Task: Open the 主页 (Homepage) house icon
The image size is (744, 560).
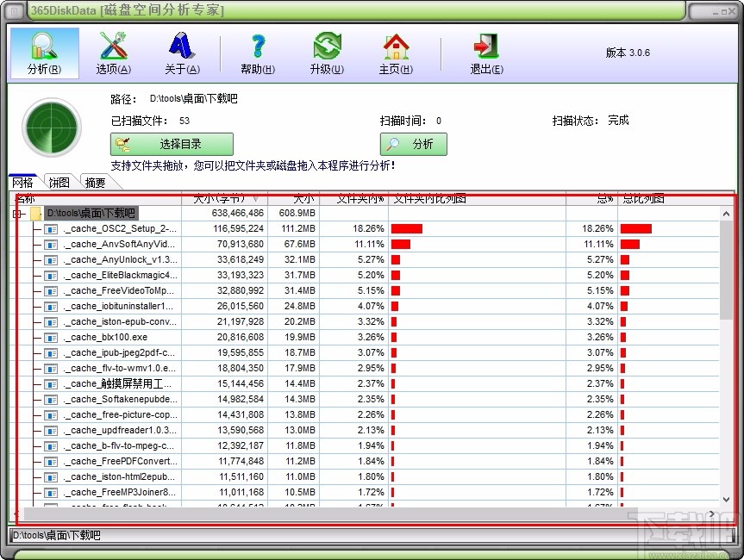Action: coord(396,52)
